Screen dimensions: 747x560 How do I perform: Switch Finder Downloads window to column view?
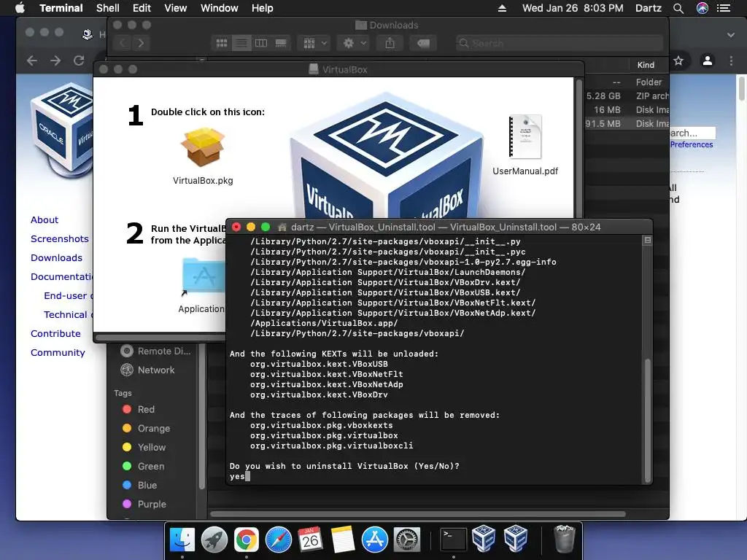click(261, 43)
